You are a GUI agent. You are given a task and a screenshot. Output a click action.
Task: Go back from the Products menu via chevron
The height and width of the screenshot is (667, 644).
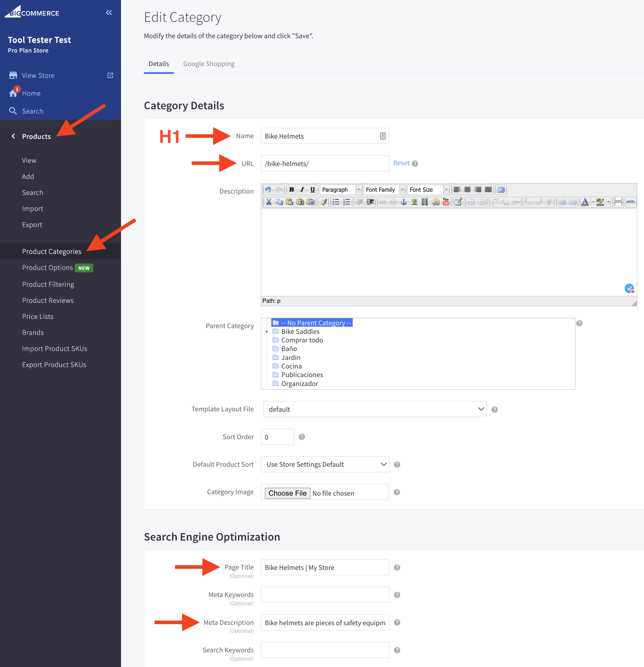(13, 136)
